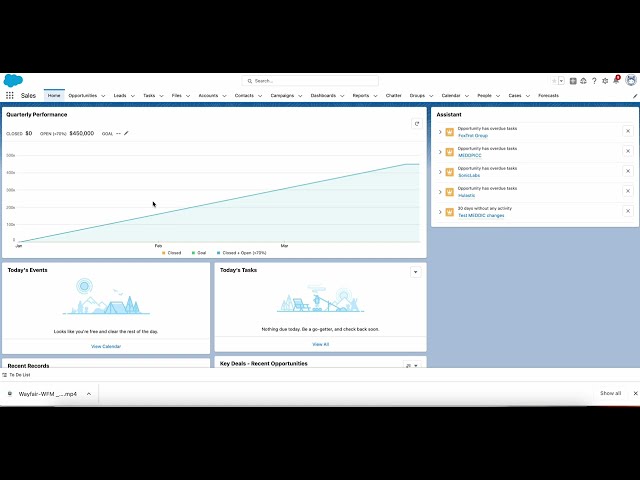Dismiss the Test MEDDIC changes assistant item
The height and width of the screenshot is (480, 640).
point(628,211)
